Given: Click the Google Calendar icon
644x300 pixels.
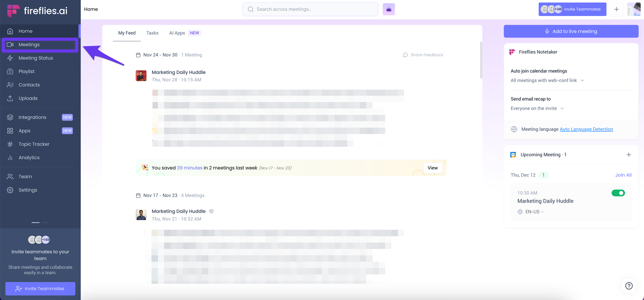Looking at the screenshot, I should [x=513, y=155].
